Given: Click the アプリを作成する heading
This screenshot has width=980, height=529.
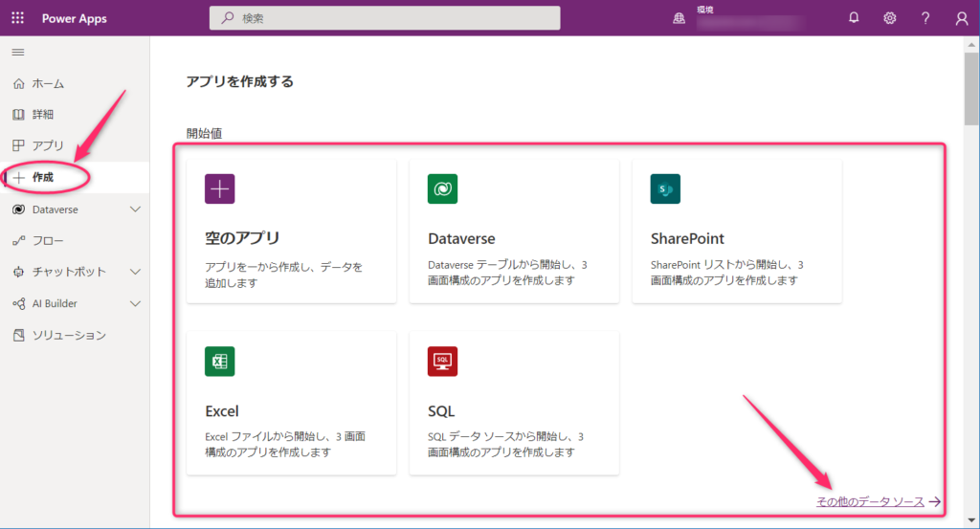Looking at the screenshot, I should click(240, 82).
